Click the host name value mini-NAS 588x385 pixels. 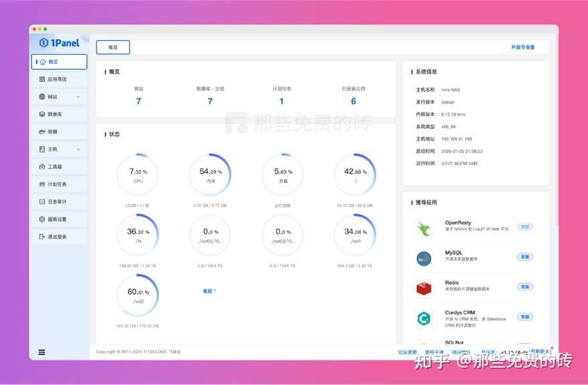pyautogui.click(x=450, y=90)
